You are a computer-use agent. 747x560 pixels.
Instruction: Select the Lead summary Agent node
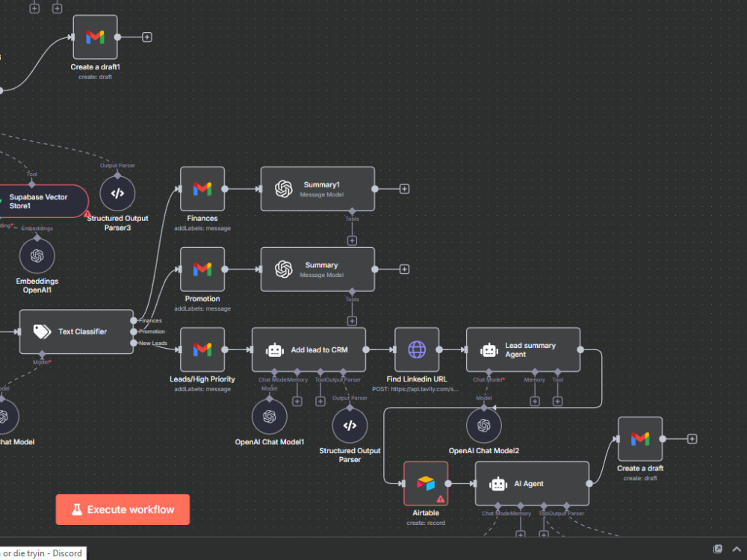(x=523, y=349)
